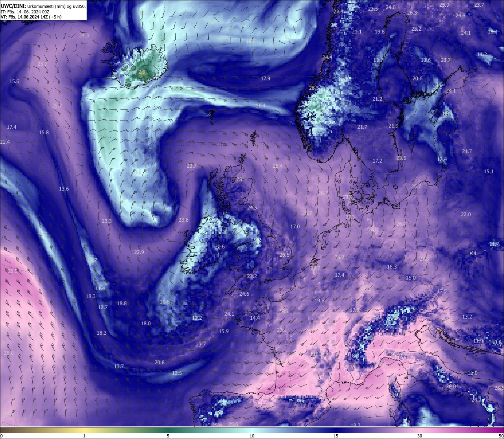Click the 13.2 value on the map
Image resolution: width=504 pixels, height=439 pixels.
pyautogui.click(x=467, y=317)
